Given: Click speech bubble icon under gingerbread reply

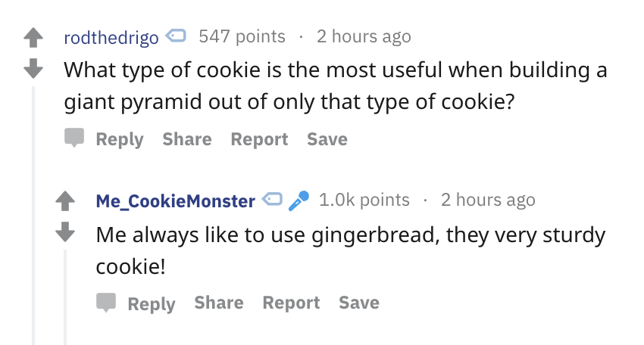Looking at the screenshot, I should click(106, 303).
